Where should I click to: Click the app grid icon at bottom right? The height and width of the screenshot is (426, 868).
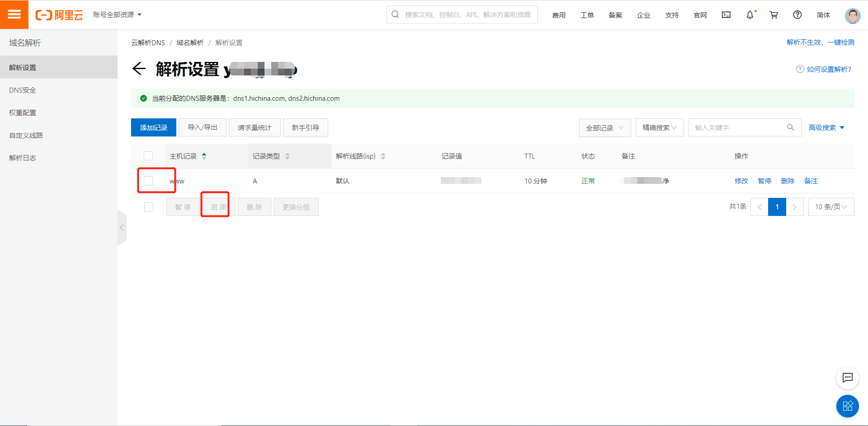[848, 406]
